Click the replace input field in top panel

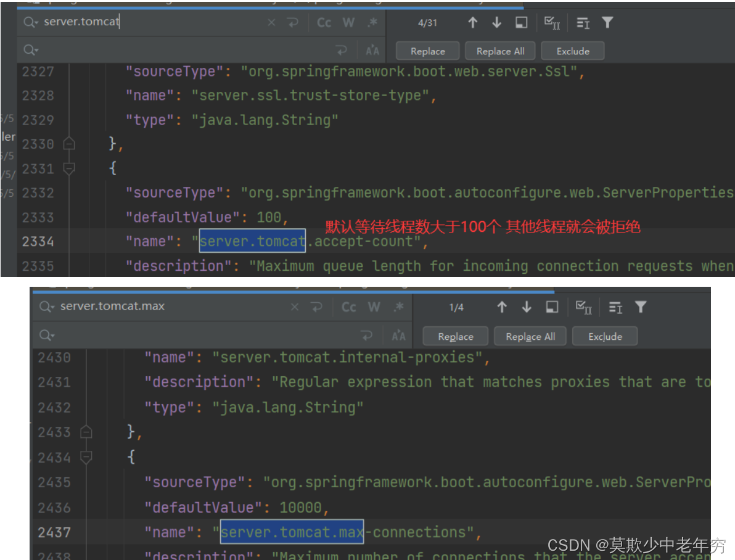click(185, 50)
